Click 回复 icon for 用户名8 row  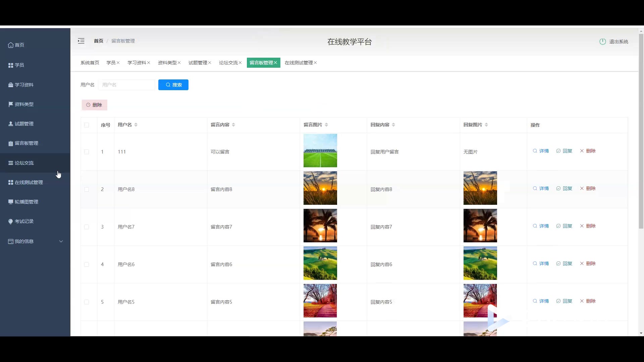pyautogui.click(x=558, y=188)
